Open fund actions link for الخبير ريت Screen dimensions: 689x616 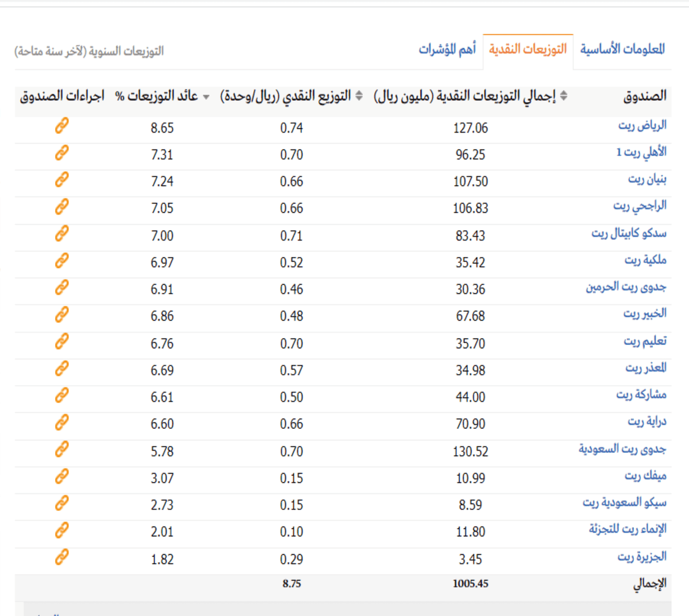click(x=62, y=315)
